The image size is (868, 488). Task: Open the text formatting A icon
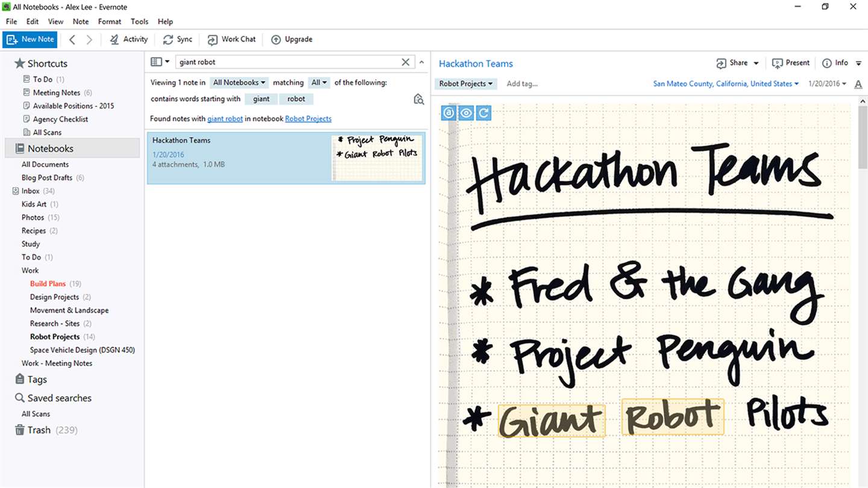click(x=858, y=84)
